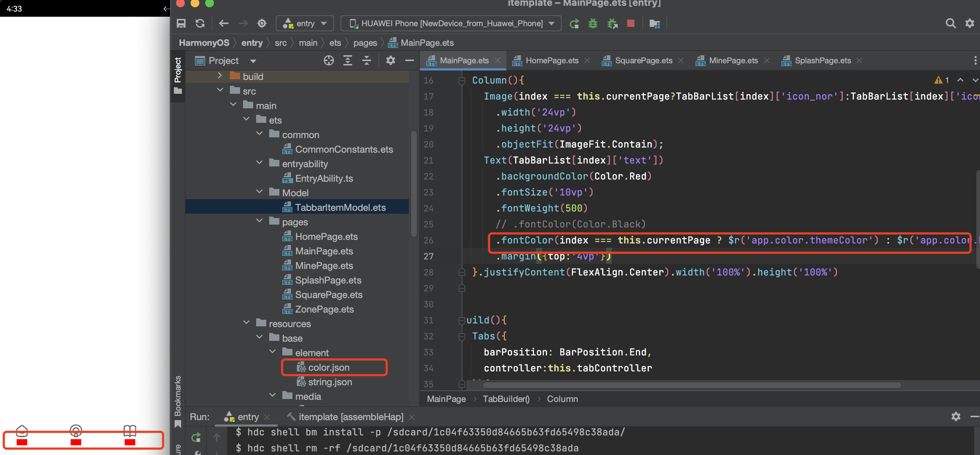Click the up arrow in the Run panel gutter

pyautogui.click(x=216, y=438)
